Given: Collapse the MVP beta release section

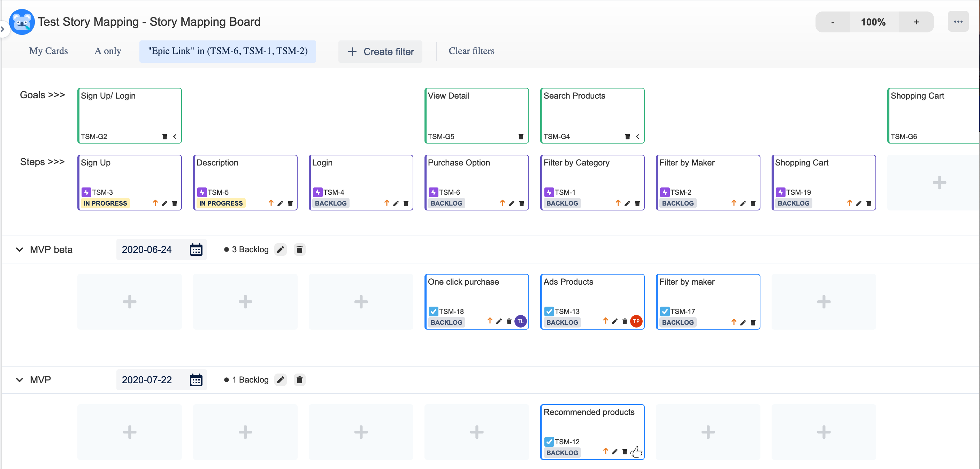Looking at the screenshot, I should click(20, 249).
